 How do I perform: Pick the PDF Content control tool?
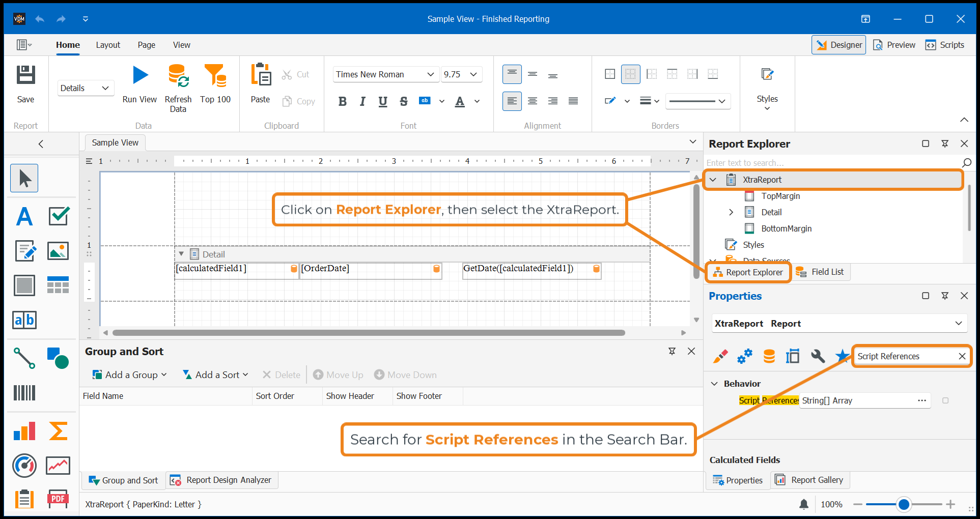[x=58, y=499]
